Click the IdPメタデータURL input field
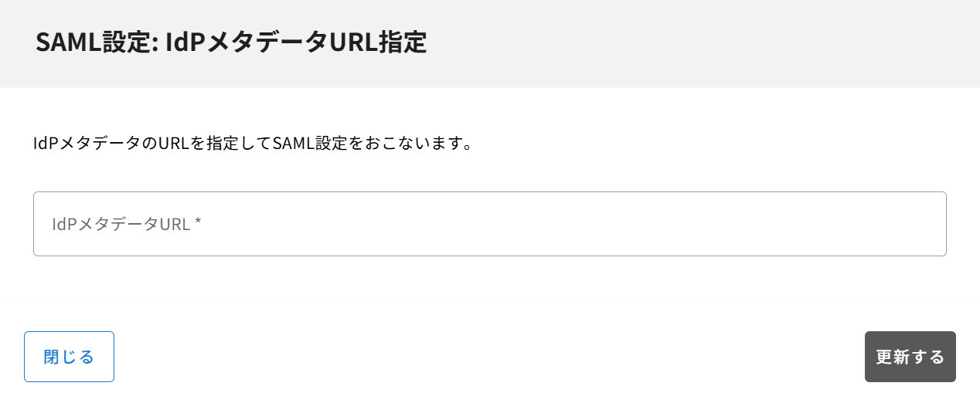Image resolution: width=980 pixels, height=403 pixels. click(489, 224)
